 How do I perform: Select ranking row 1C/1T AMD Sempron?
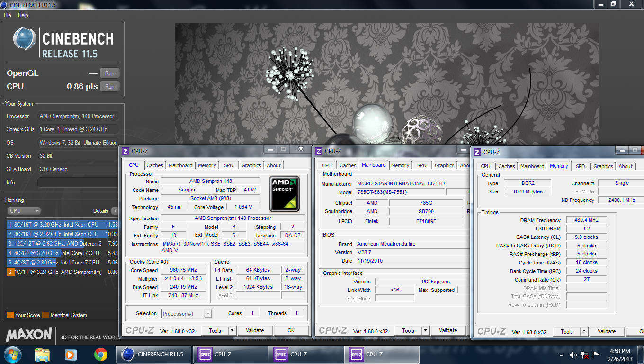63,272
